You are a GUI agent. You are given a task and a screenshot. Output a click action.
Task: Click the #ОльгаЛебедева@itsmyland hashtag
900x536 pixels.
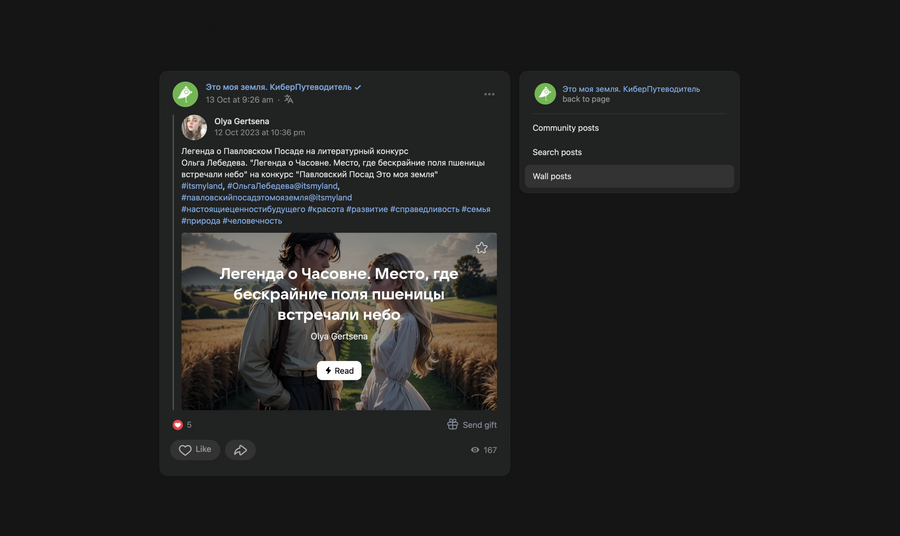tap(282, 186)
